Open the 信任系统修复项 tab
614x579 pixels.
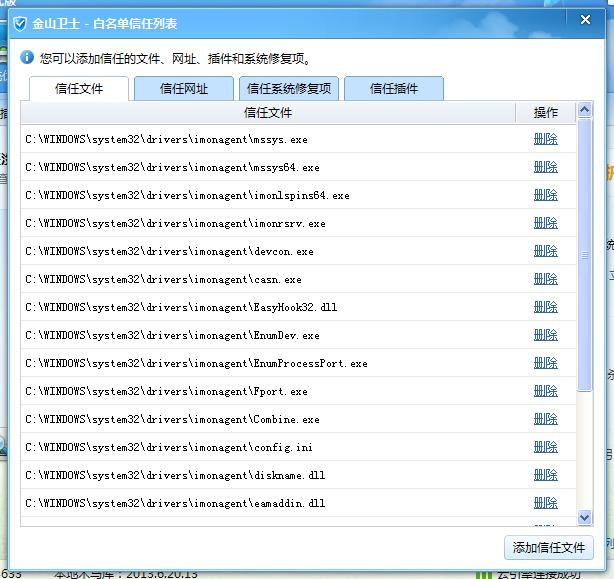289,88
